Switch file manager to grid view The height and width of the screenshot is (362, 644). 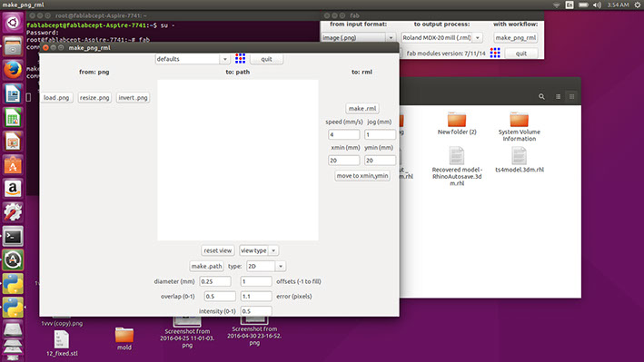(571, 97)
